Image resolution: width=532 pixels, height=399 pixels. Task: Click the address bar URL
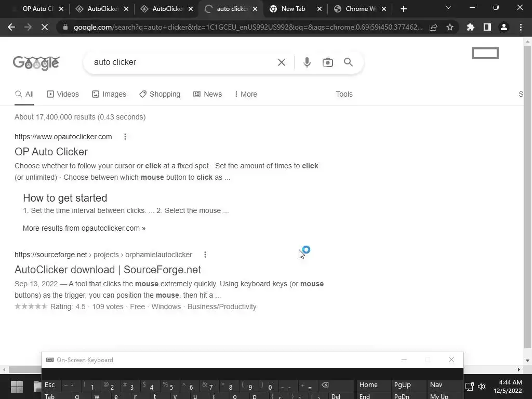point(248,27)
